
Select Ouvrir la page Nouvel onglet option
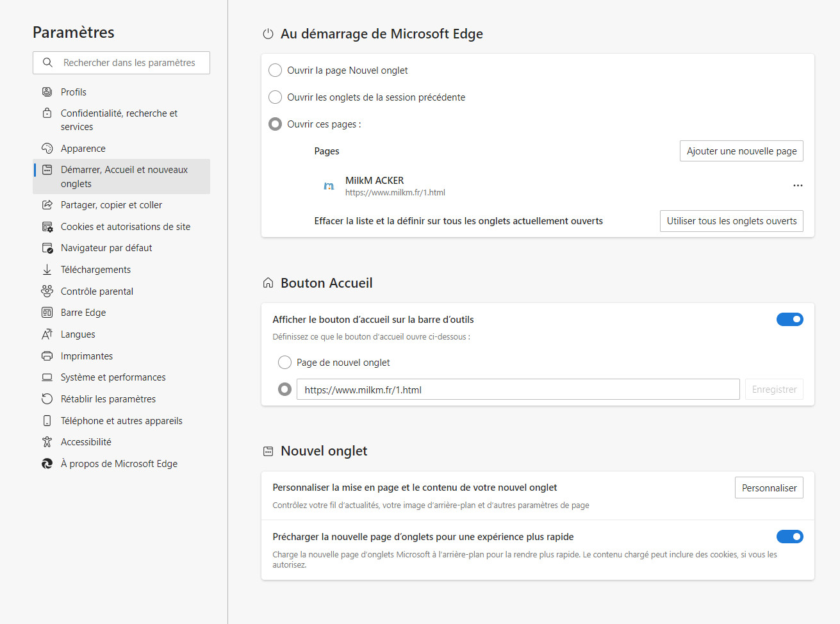[275, 70]
